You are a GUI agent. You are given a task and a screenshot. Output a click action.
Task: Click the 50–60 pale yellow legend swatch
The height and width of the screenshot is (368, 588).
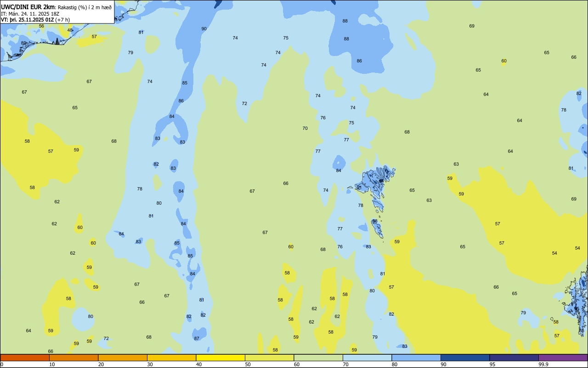coord(269,357)
